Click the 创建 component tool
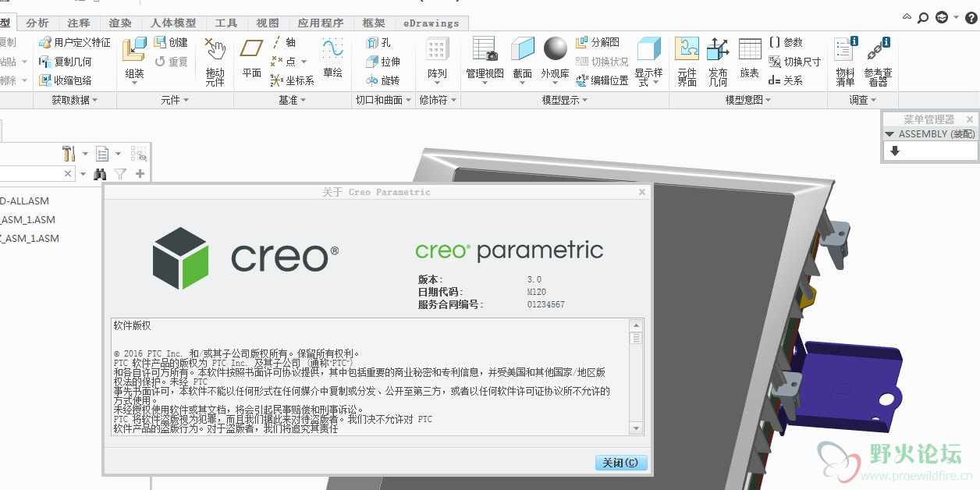This screenshot has height=490, width=980. 171,42
